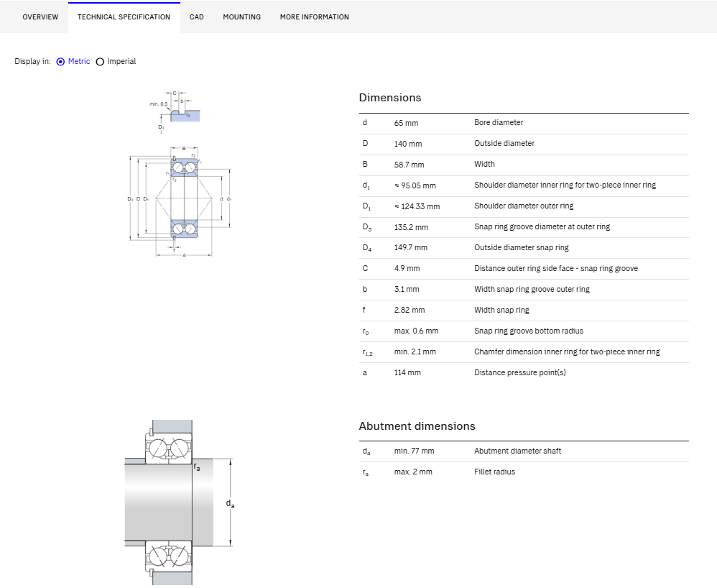This screenshot has width=717, height=588.
Task: Select the 140 mm outside diameter value
Action: tap(408, 144)
